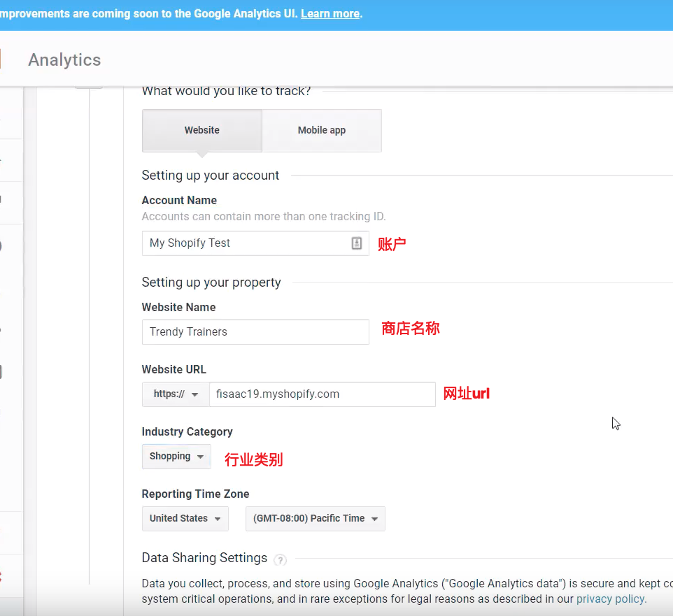
Task: Click the 'Industry Category' label
Action: pos(187,431)
